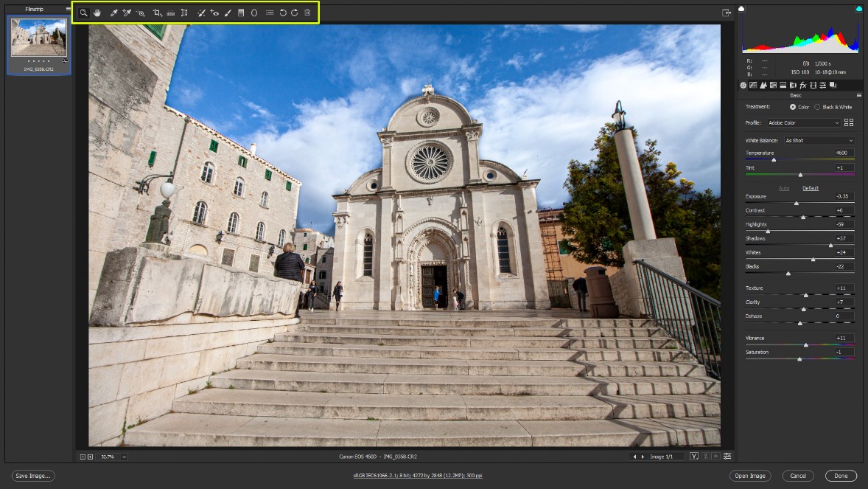Select Black & White treatment radio button
The width and height of the screenshot is (868, 489).
point(817,107)
